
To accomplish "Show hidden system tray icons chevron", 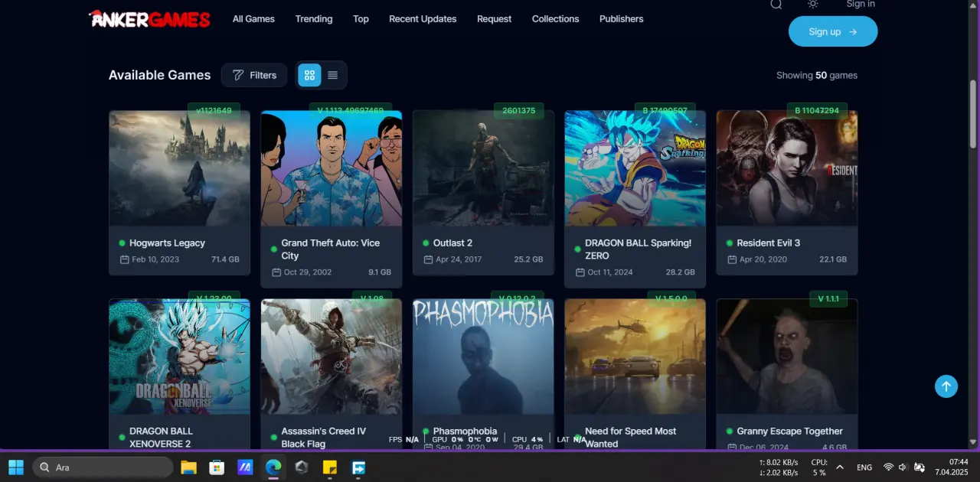I will click(x=840, y=467).
